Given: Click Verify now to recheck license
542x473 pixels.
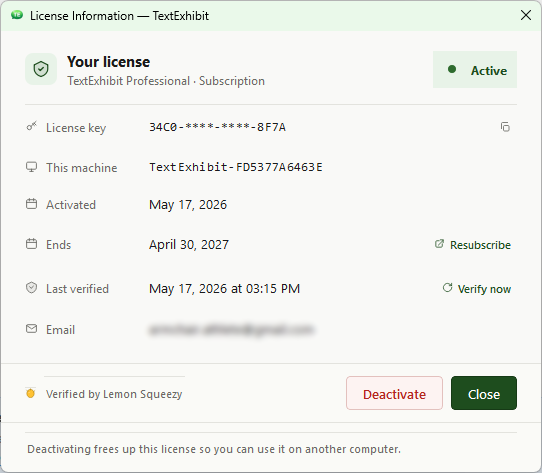Looking at the screenshot, I should point(477,288).
